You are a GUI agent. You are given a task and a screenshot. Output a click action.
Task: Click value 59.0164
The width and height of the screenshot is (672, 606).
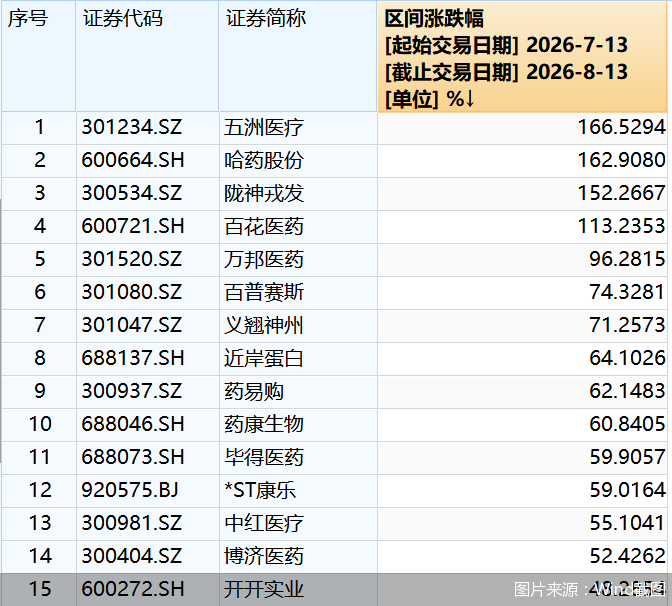click(627, 490)
